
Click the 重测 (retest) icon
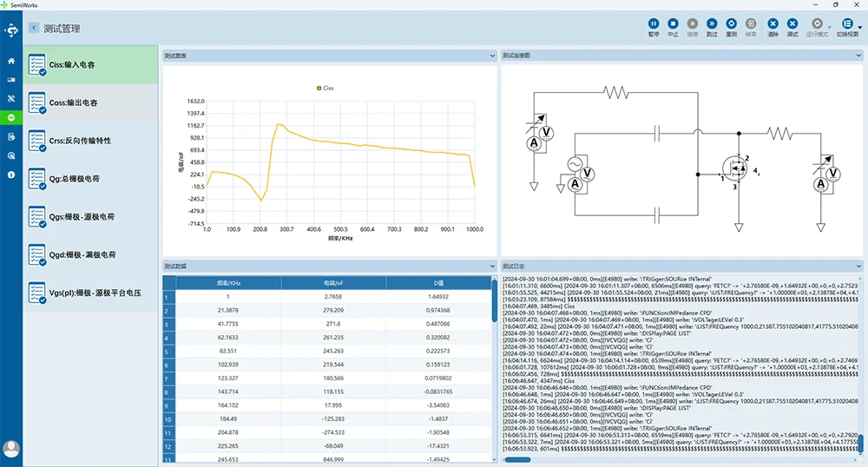(x=732, y=23)
